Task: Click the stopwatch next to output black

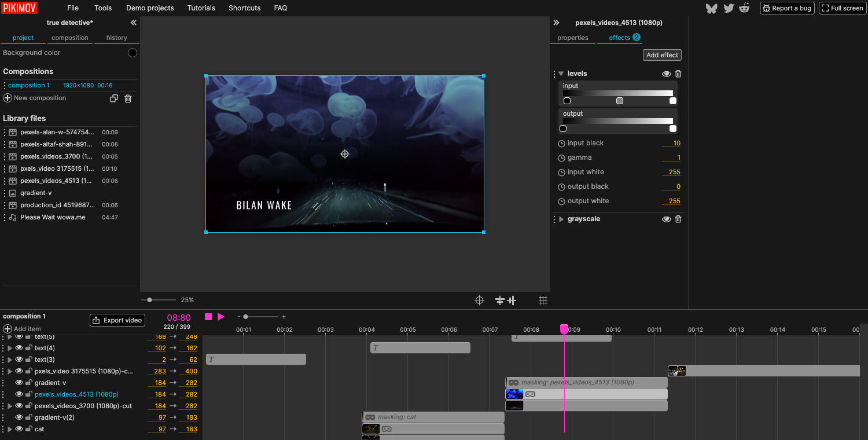Action: point(561,187)
